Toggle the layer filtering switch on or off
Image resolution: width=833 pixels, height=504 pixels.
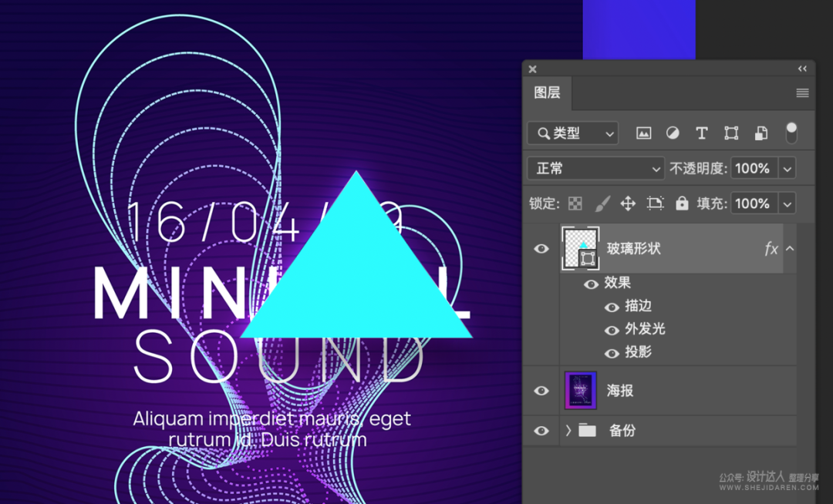(x=791, y=133)
